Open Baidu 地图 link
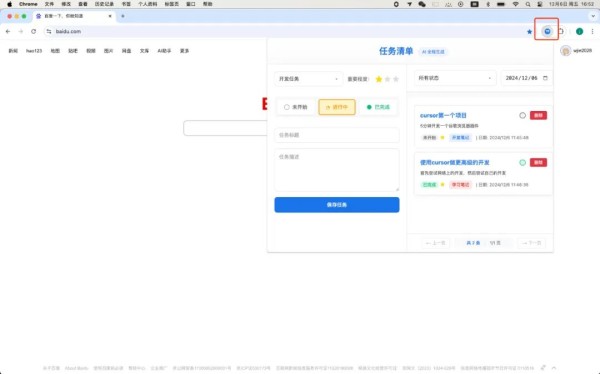Image resolution: width=600 pixels, height=374 pixels. coord(55,51)
